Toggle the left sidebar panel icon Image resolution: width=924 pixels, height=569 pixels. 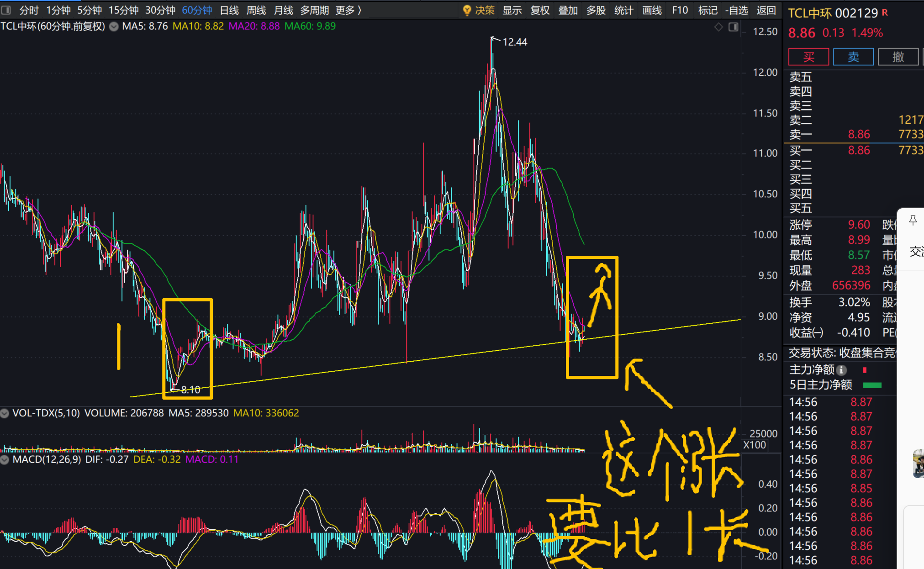(x=6, y=10)
